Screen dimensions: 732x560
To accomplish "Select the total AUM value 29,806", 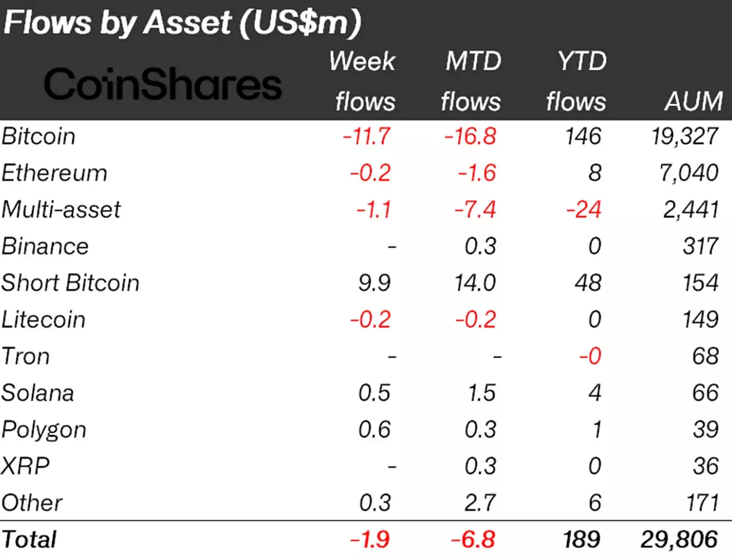I will click(679, 539).
